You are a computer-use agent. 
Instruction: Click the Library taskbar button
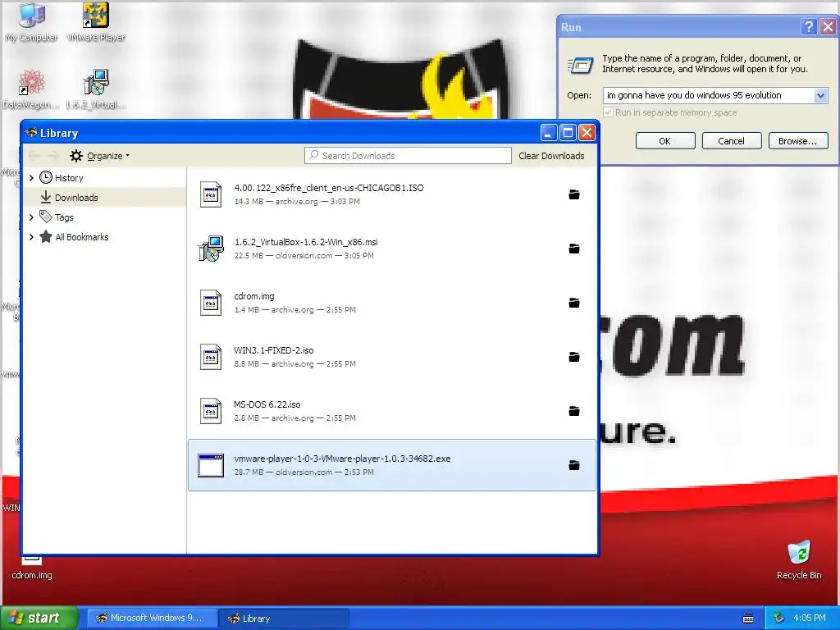point(284,619)
